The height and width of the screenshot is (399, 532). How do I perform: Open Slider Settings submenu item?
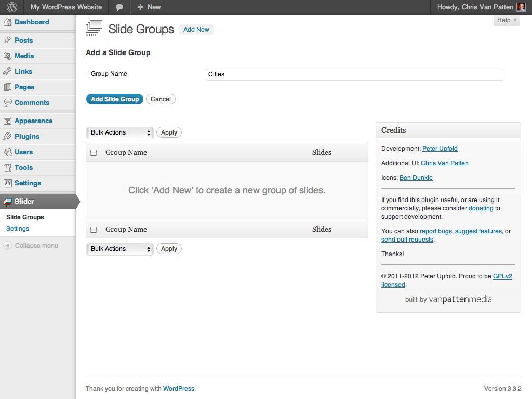coord(18,229)
